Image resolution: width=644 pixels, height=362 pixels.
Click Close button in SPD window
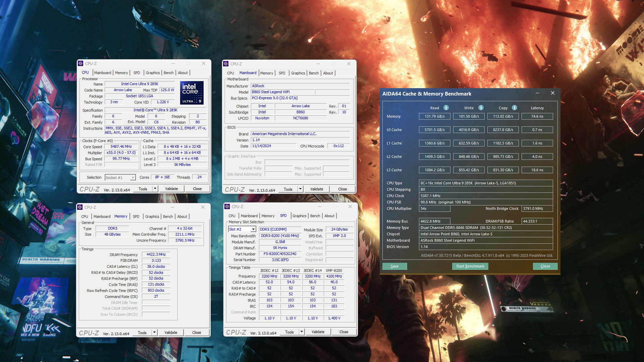tap(344, 332)
